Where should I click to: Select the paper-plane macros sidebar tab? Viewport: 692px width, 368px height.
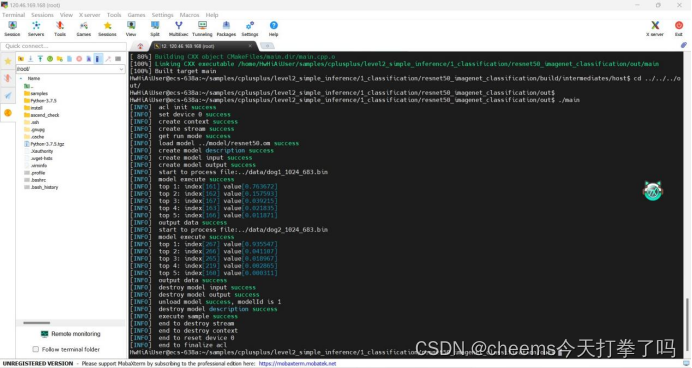coord(8,96)
